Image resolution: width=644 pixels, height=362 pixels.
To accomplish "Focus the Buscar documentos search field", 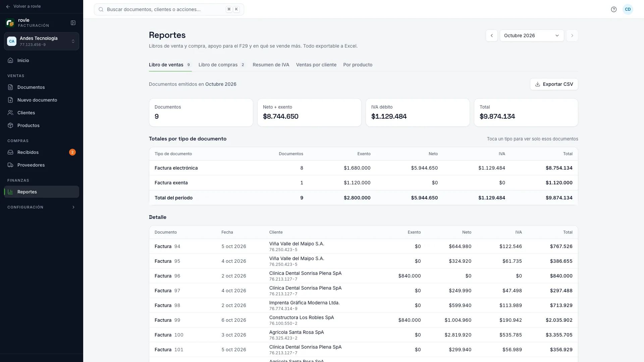I will [x=169, y=9].
